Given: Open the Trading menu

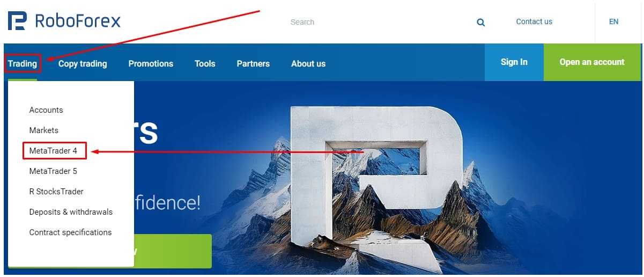Looking at the screenshot, I should click(x=23, y=63).
